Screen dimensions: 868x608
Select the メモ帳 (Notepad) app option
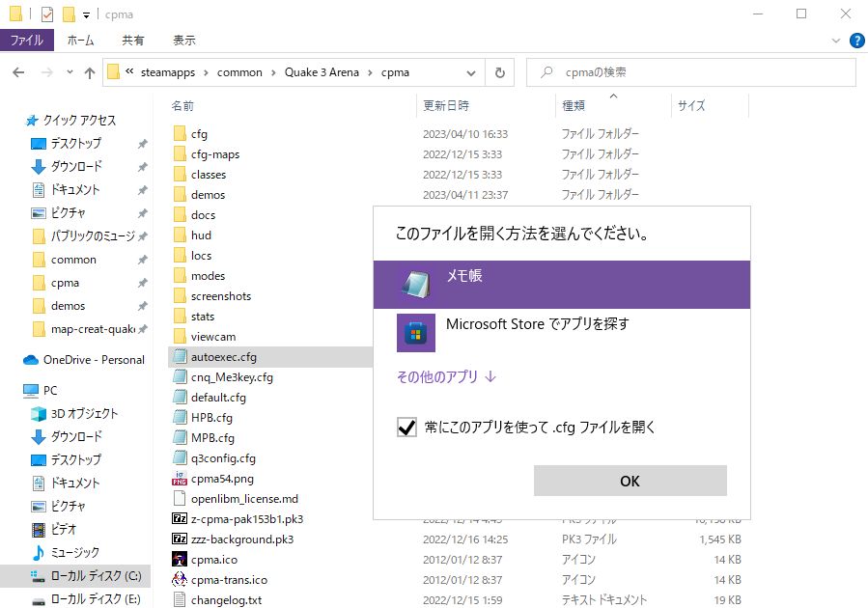coord(562,285)
